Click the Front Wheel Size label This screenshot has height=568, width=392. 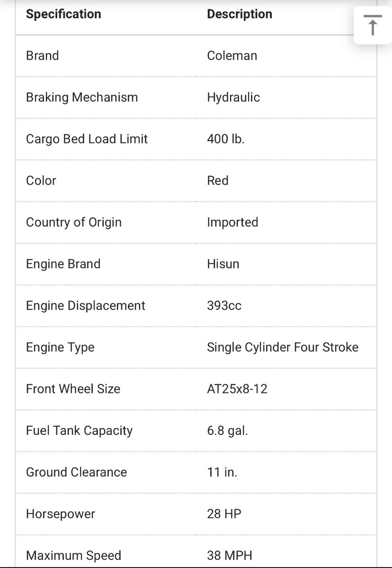tap(73, 389)
